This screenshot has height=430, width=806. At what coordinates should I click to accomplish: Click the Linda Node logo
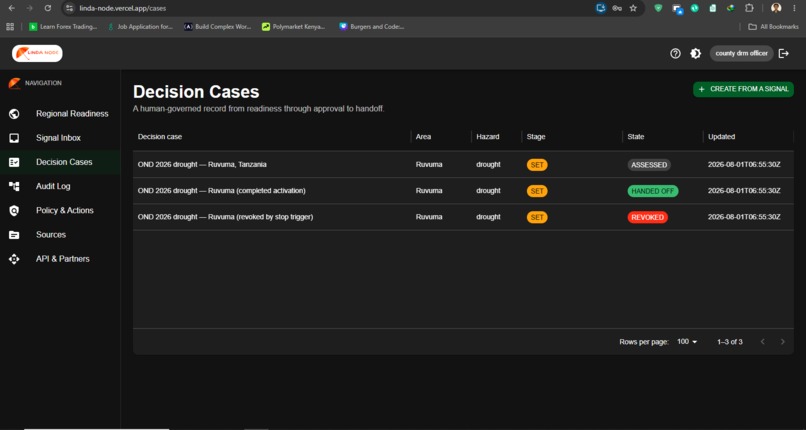point(37,53)
